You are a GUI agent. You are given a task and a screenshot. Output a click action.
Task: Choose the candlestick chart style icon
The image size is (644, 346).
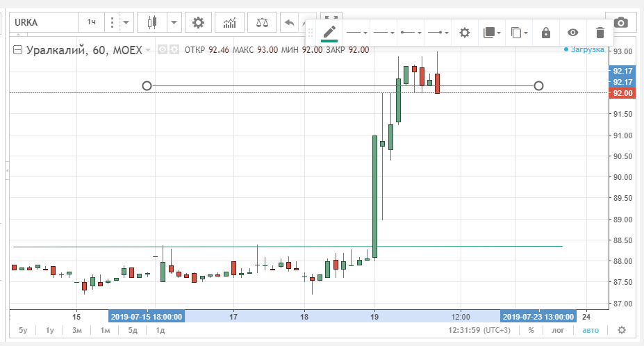pos(152,22)
